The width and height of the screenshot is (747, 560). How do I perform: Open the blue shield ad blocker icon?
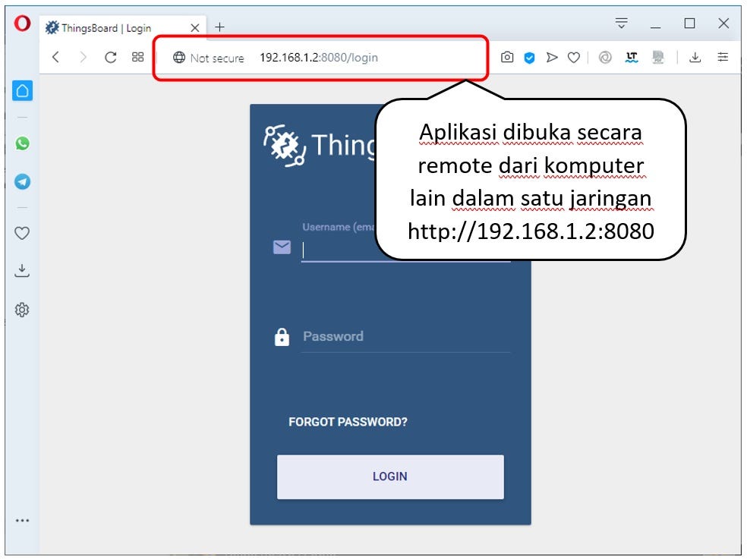point(529,58)
